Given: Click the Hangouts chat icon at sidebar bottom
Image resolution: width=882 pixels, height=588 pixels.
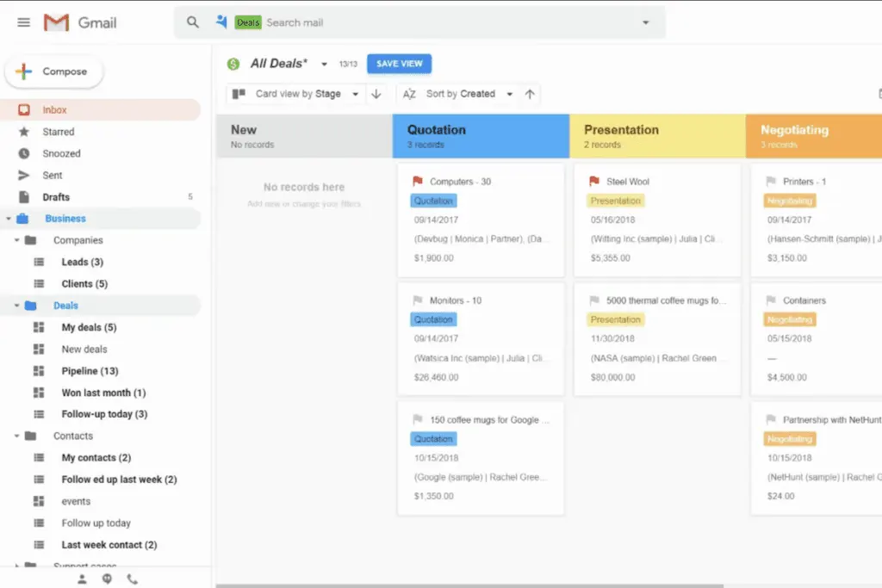Looking at the screenshot, I should coord(107,579).
